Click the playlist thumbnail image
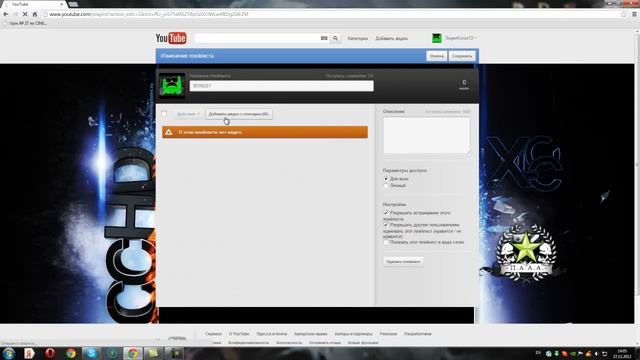This screenshot has width=640, height=360. (172, 86)
